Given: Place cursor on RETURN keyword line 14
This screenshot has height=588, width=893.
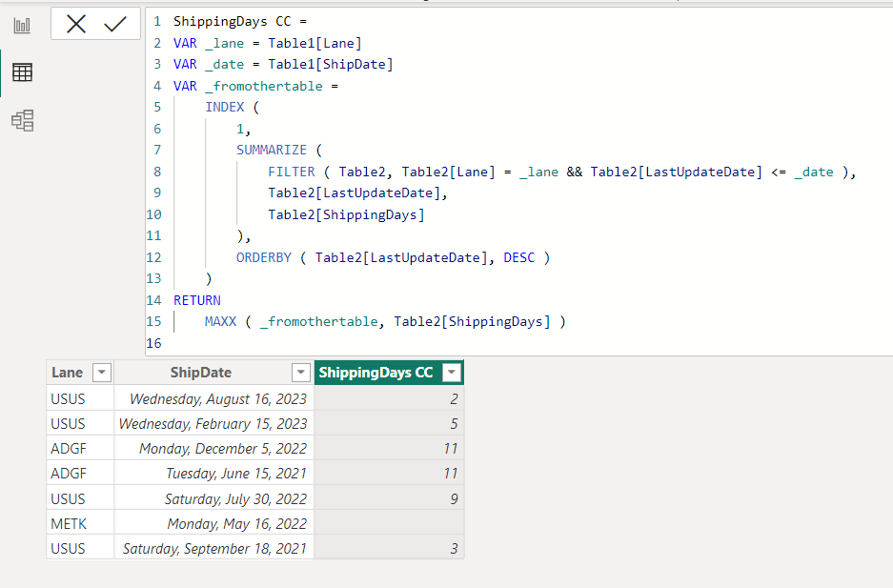Looking at the screenshot, I should pos(197,300).
